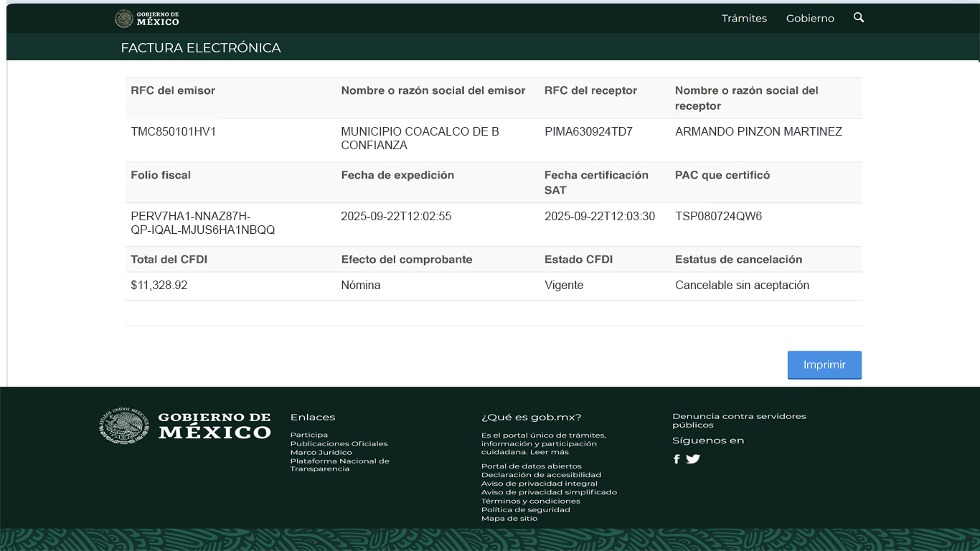Go to Mapa de sitio
This screenshot has width=980, height=551.
pyautogui.click(x=509, y=518)
